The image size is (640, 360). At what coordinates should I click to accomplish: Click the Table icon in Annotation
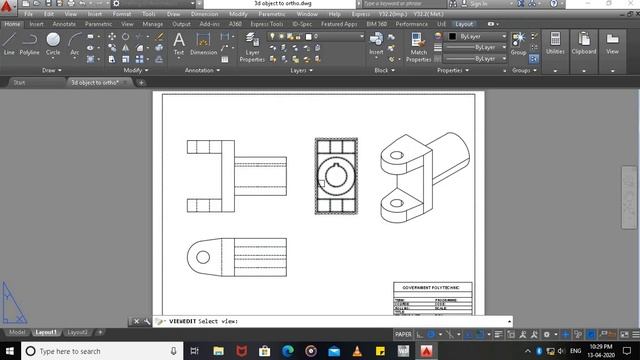[x=225, y=59]
